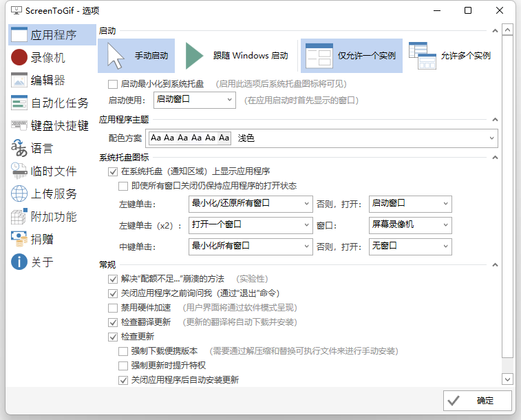
Task: Click the 自动化任务 icon
Action: coord(19,103)
